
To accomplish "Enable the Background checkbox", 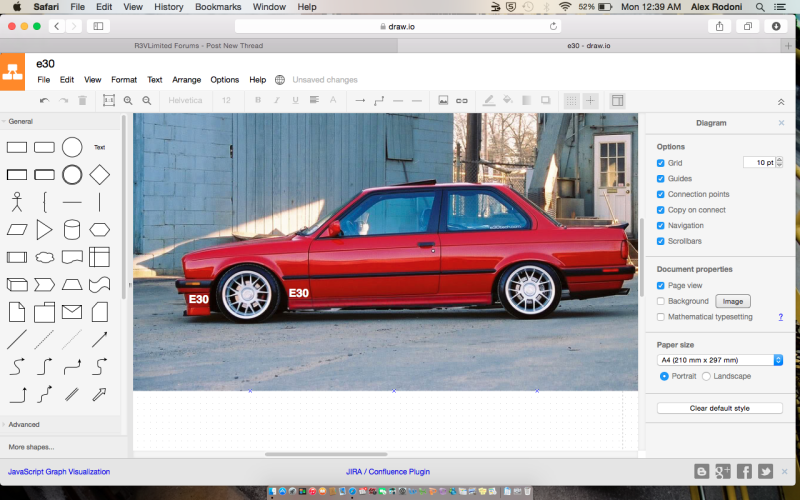I will click(x=661, y=301).
